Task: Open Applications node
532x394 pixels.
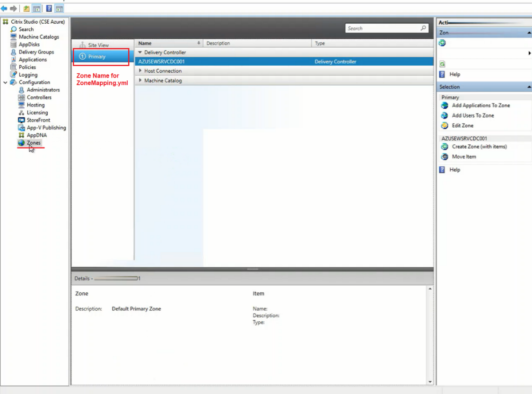Action: pyautogui.click(x=33, y=60)
